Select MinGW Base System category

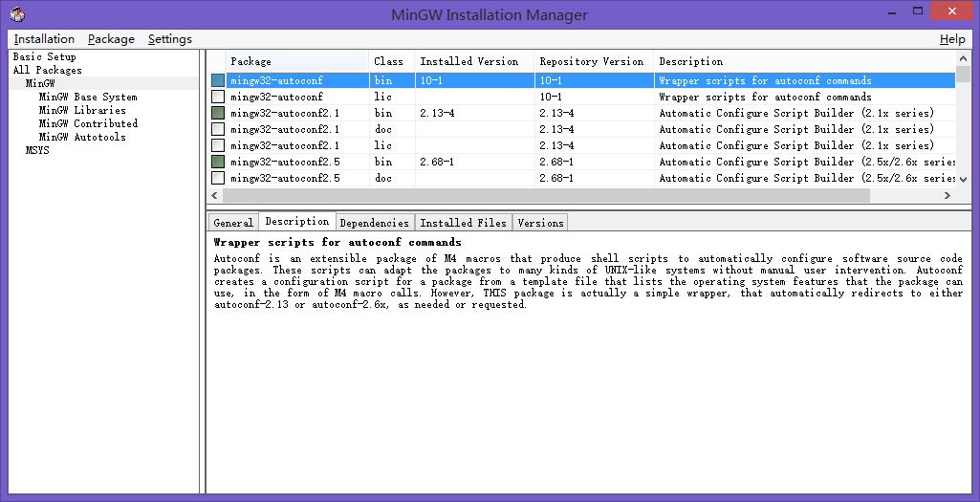[x=88, y=97]
